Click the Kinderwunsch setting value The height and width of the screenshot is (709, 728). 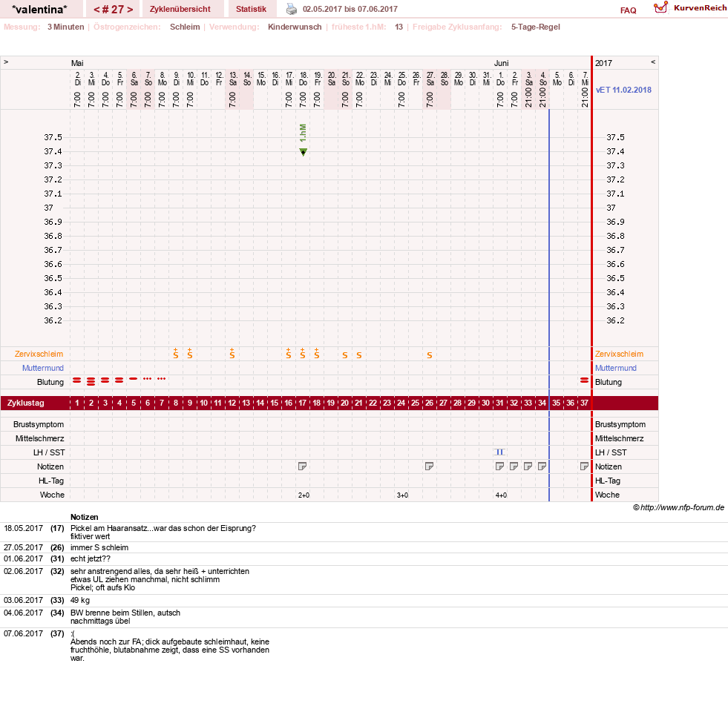point(295,27)
